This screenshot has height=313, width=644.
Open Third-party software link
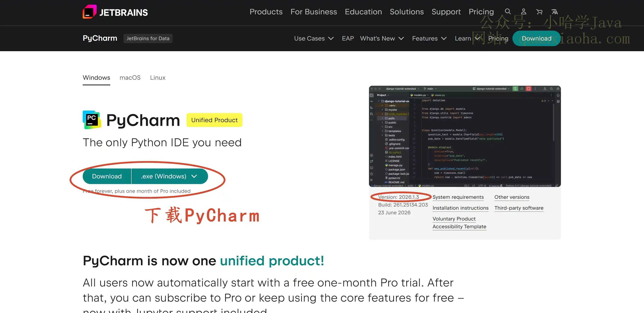pos(519,208)
